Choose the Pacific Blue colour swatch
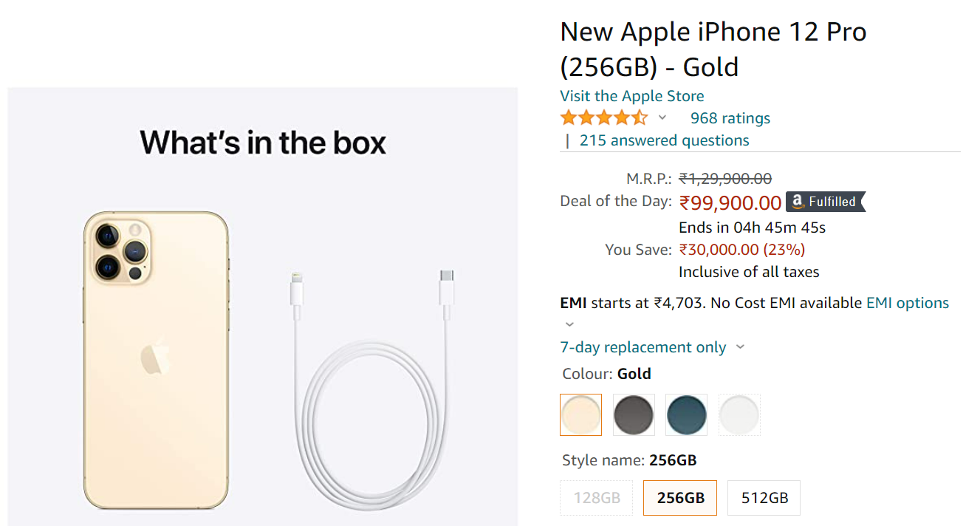 click(x=686, y=414)
